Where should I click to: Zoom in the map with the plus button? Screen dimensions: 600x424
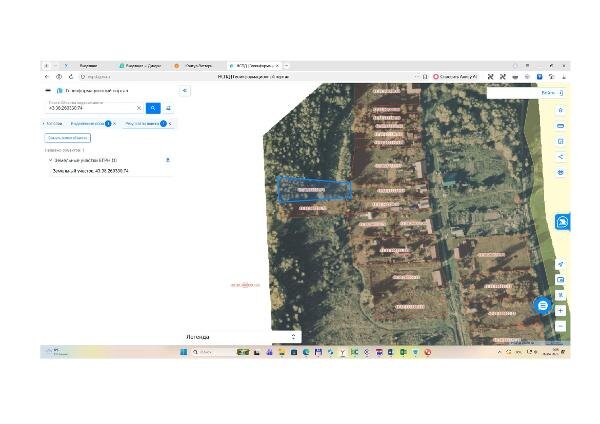pos(561,311)
